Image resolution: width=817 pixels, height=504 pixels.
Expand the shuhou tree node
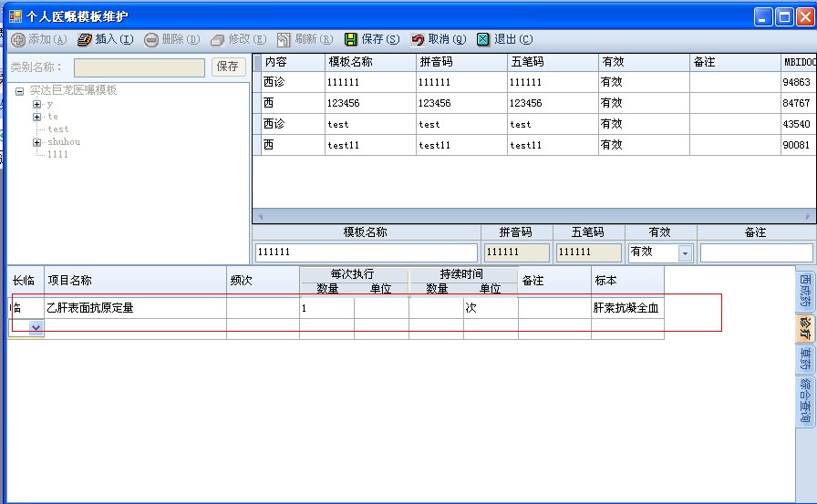36,142
